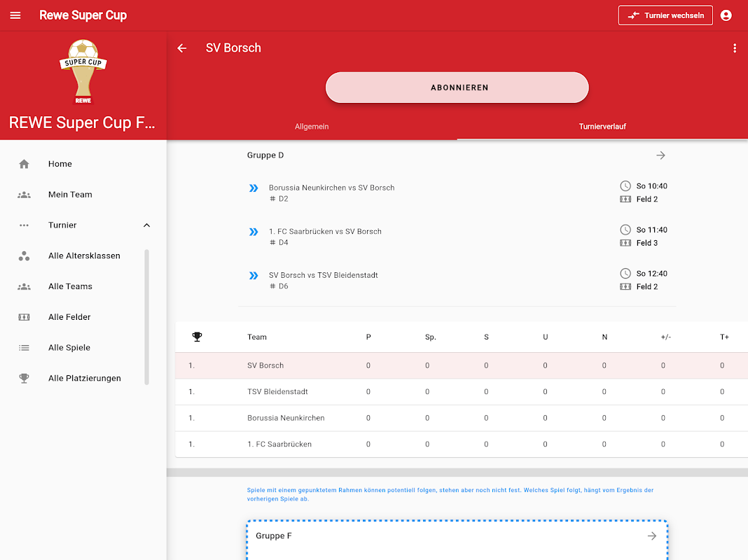Go back using the arrow next to SV Borsch
Image resolution: width=748 pixels, height=560 pixels.
182,48
